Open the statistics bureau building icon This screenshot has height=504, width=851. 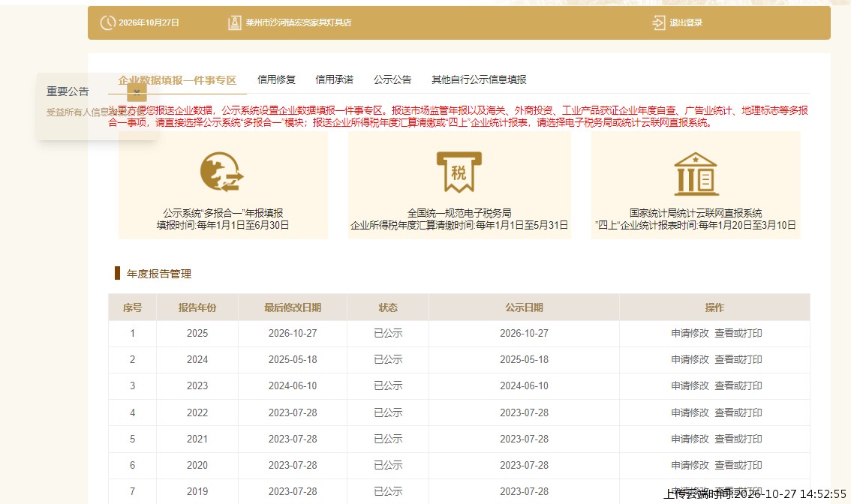[x=696, y=173]
